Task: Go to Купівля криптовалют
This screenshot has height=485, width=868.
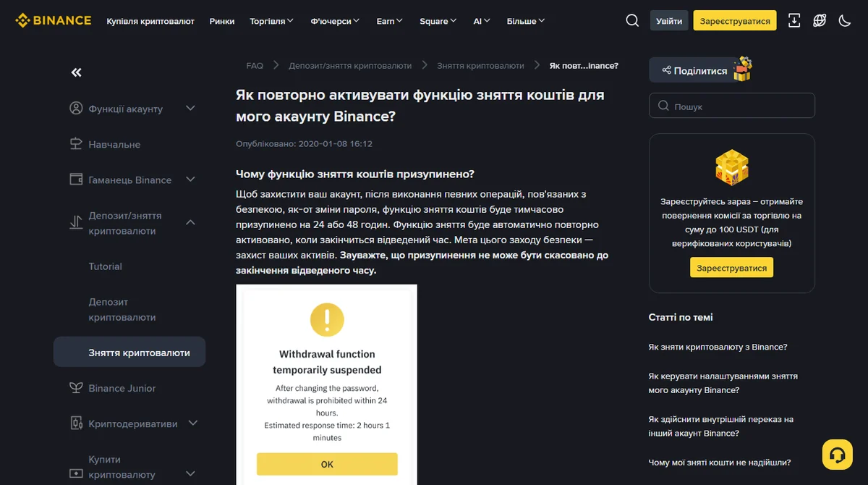Action: point(150,21)
